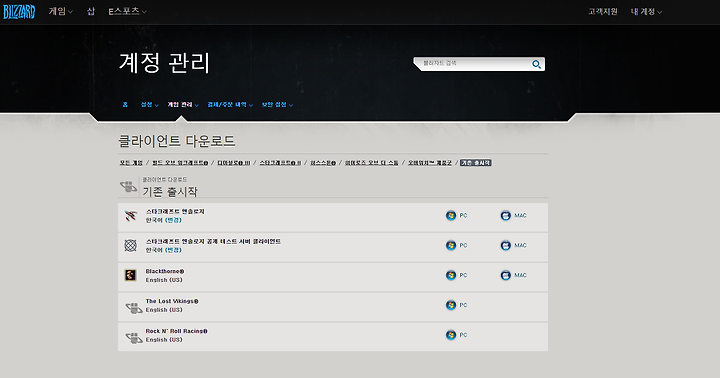This screenshot has width=720, height=378.
Task: Select the 기존 출시작 category
Action: click(x=476, y=163)
